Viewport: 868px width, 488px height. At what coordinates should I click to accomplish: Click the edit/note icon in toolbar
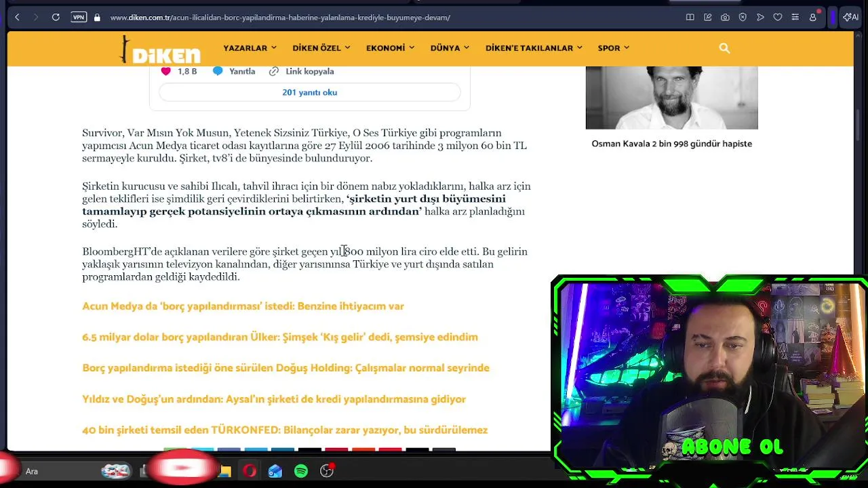coord(707,17)
